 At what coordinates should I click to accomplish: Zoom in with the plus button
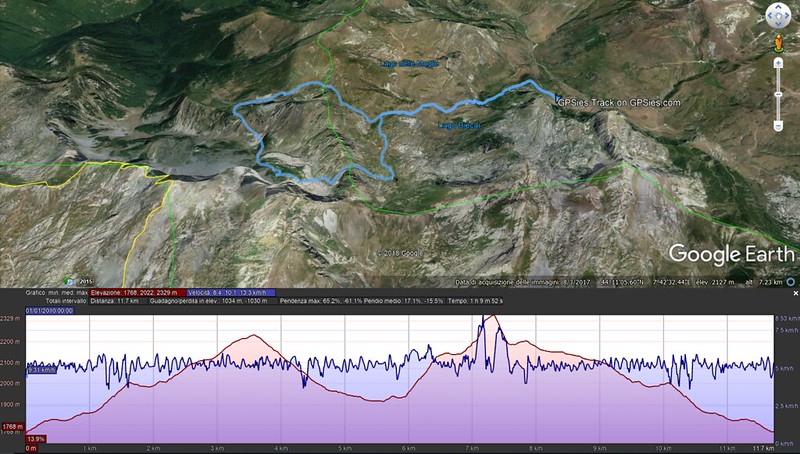tap(778, 63)
